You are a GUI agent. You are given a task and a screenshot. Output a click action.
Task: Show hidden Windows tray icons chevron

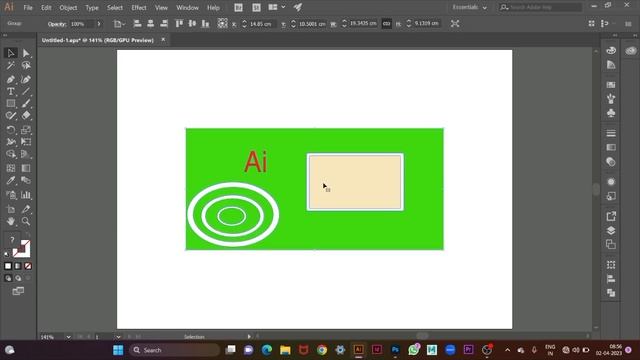pos(507,350)
